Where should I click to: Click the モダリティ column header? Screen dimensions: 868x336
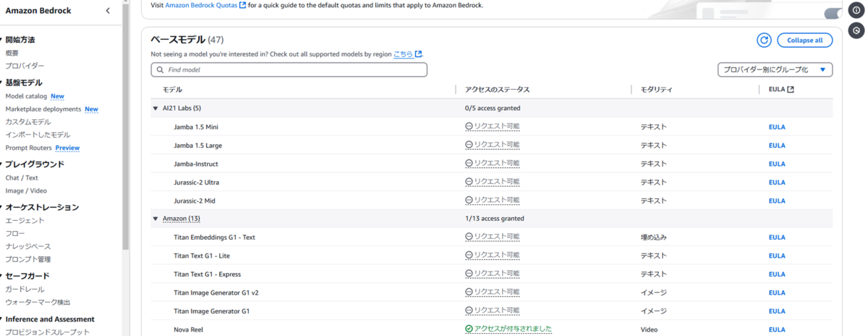pos(656,90)
